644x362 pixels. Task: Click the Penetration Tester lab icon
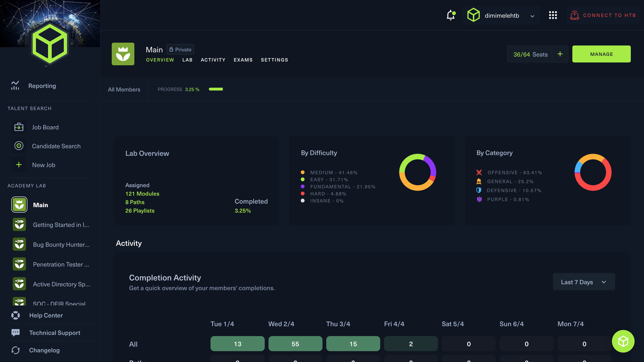[19, 264]
